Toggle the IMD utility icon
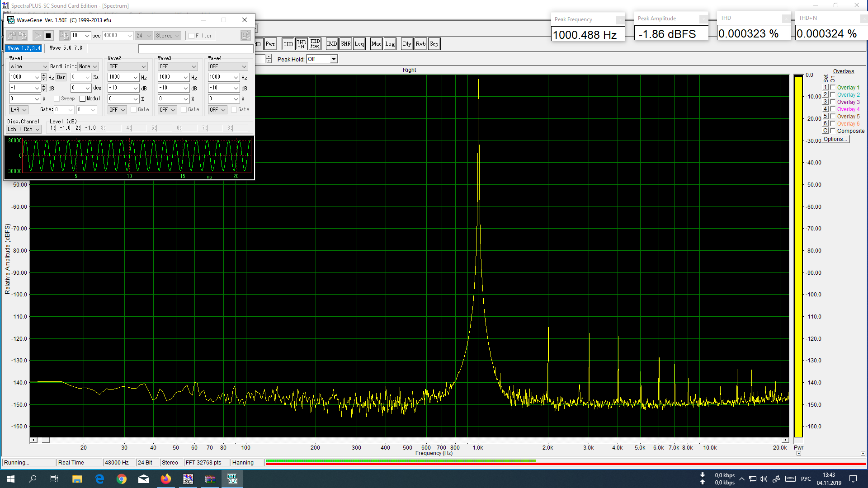Image resolution: width=868 pixels, height=488 pixels. click(332, 44)
